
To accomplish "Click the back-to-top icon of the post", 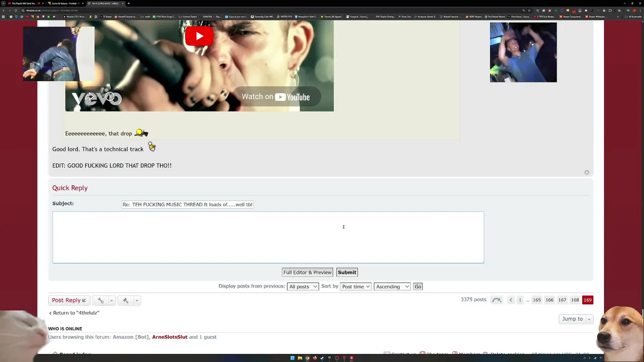I will tap(587, 172).
